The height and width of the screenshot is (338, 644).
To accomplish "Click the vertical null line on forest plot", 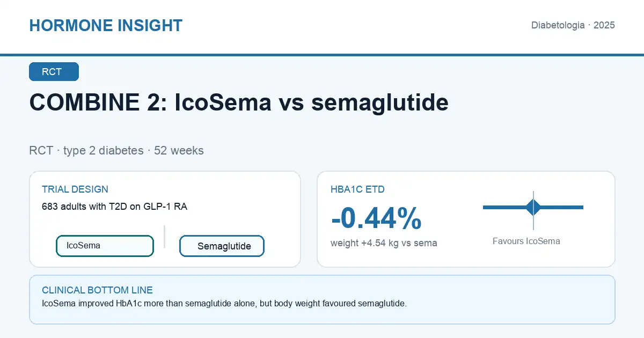I will tap(533, 210).
